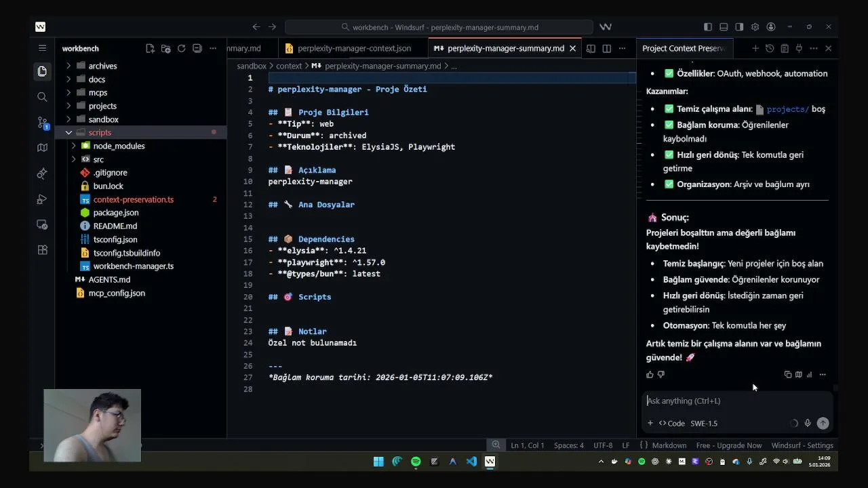This screenshot has width=868, height=488.
Task: Open Windsurf - Settings in status bar
Action: pos(802,445)
